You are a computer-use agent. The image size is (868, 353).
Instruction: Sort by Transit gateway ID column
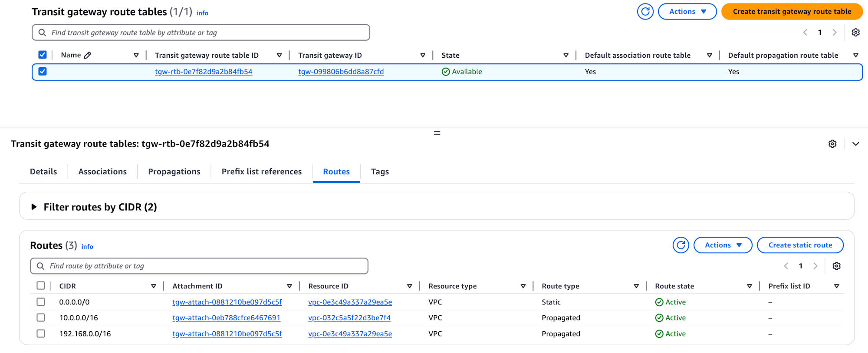pyautogui.click(x=423, y=56)
